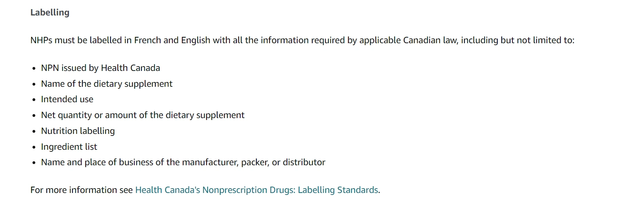
Task: Click the For more information see text
Action: click(x=81, y=190)
